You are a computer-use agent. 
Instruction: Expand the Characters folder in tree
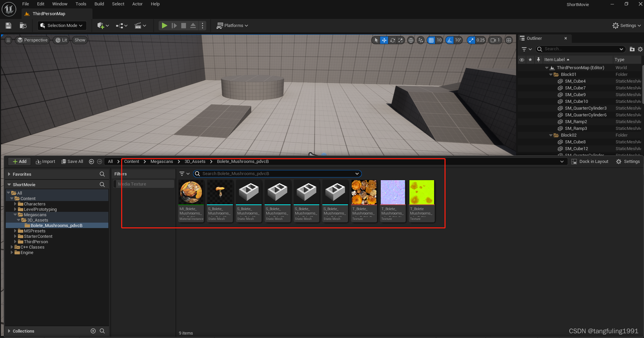15,204
